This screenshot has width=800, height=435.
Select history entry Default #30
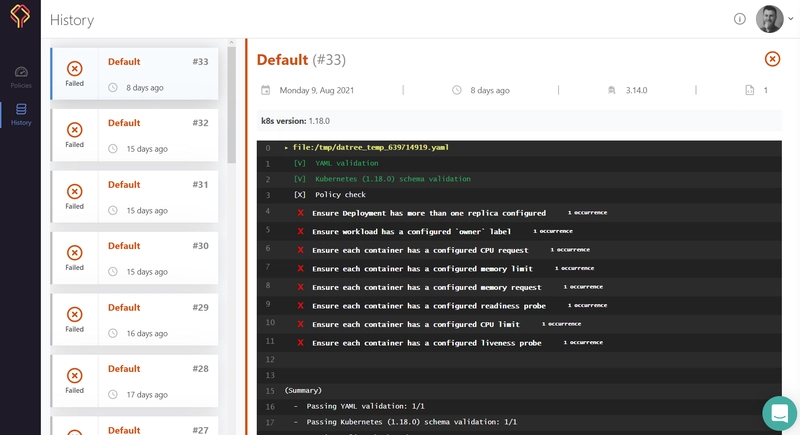(x=158, y=257)
